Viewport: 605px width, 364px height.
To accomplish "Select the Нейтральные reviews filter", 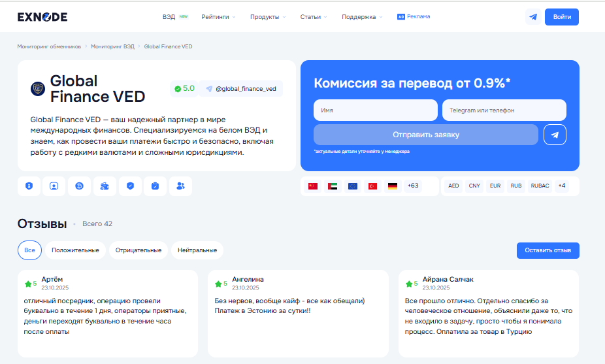I will 197,250.
